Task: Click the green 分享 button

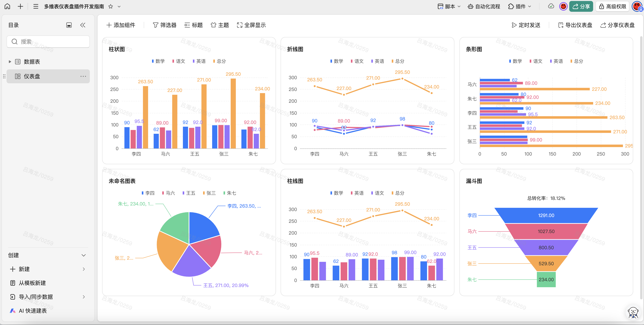Action: (x=581, y=7)
